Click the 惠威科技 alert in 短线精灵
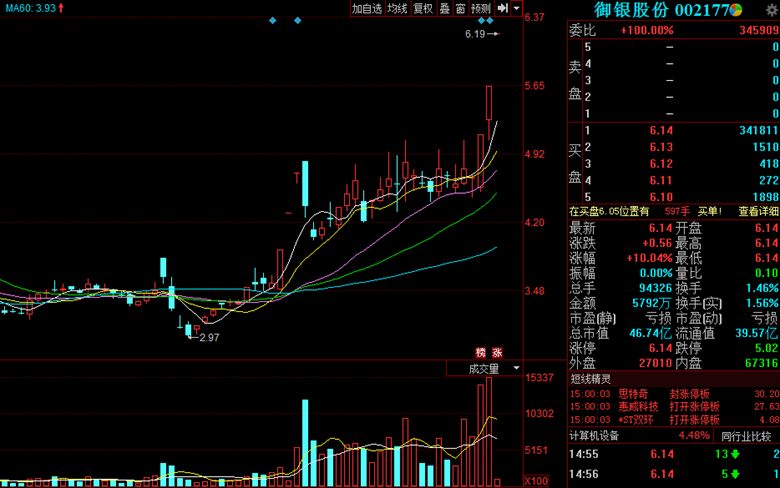Screen dimensions: 780x488 (x=638, y=407)
